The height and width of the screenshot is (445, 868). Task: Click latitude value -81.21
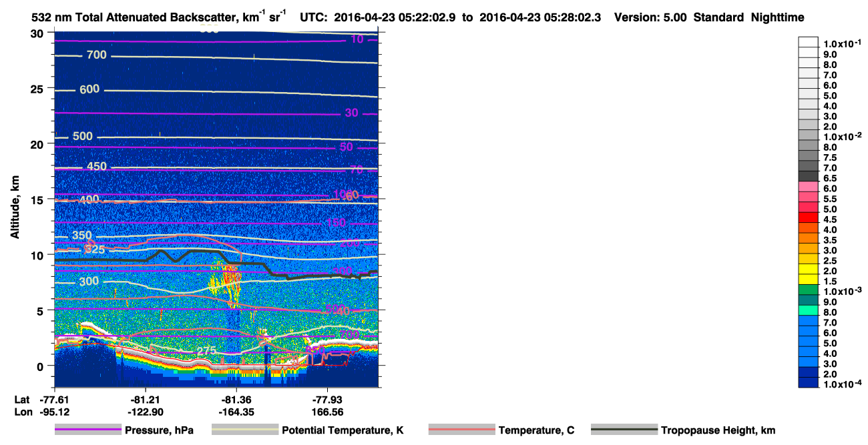tap(146, 399)
